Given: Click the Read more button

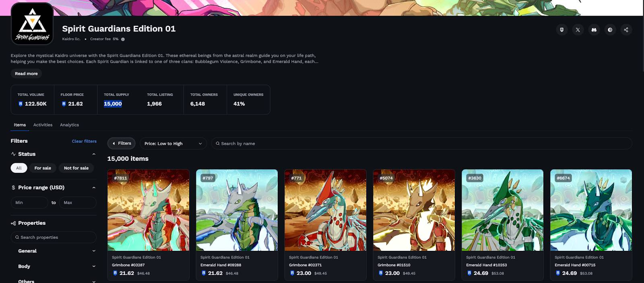Looking at the screenshot, I should tap(26, 74).
